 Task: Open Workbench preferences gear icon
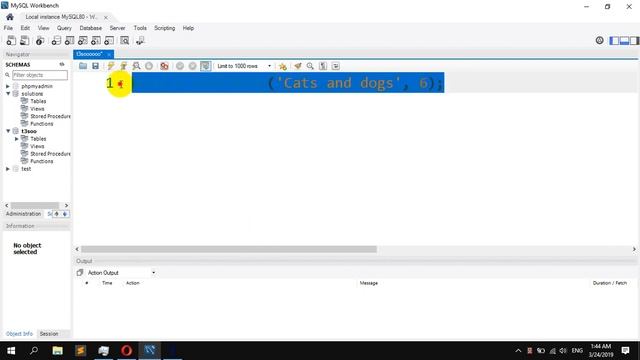click(599, 40)
